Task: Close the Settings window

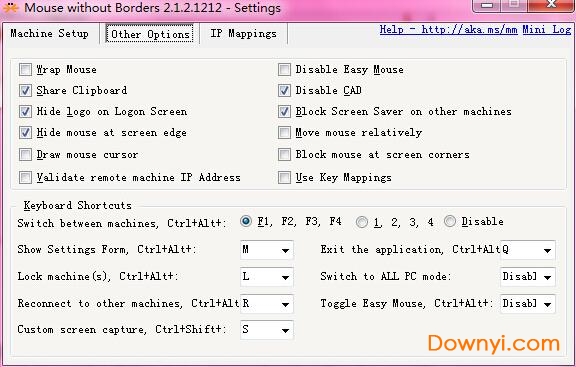Action: pos(551,5)
